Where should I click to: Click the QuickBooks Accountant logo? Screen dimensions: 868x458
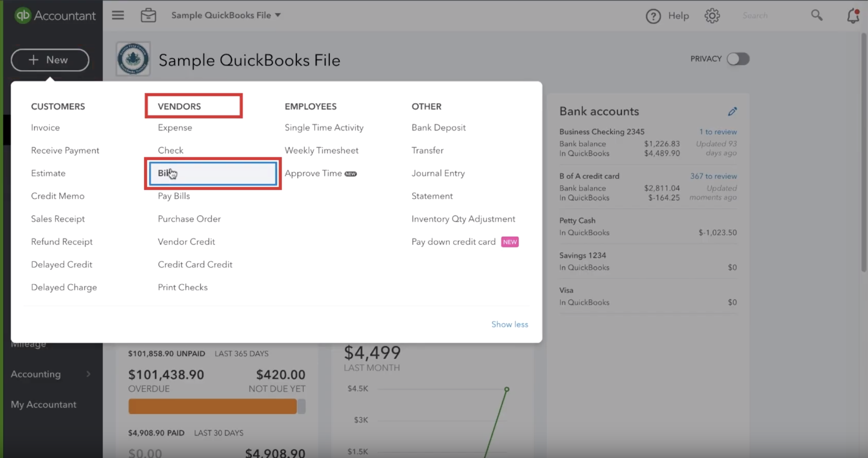click(55, 16)
